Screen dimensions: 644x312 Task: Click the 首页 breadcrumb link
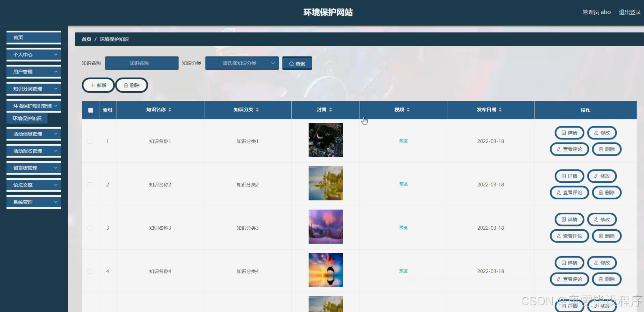tap(87, 39)
